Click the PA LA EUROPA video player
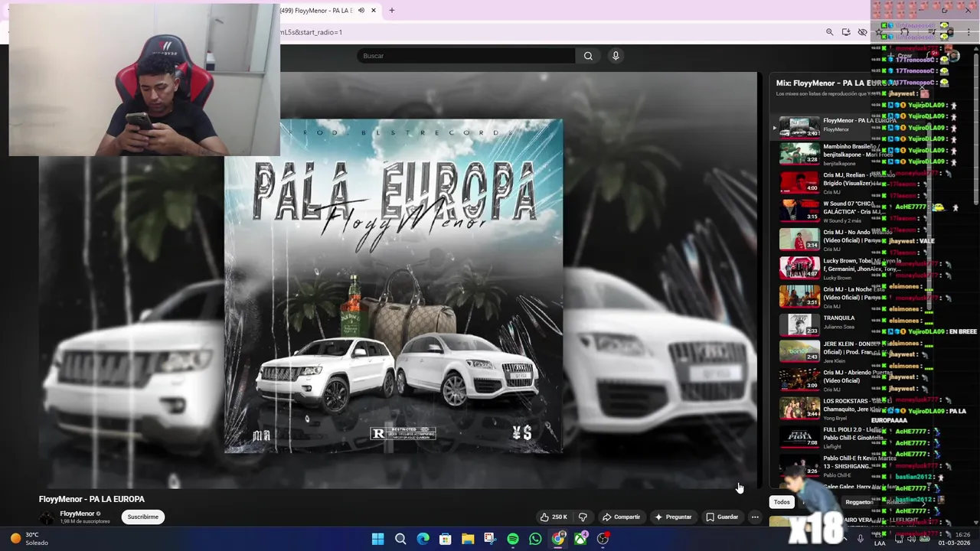The image size is (980, 551). pos(398,280)
